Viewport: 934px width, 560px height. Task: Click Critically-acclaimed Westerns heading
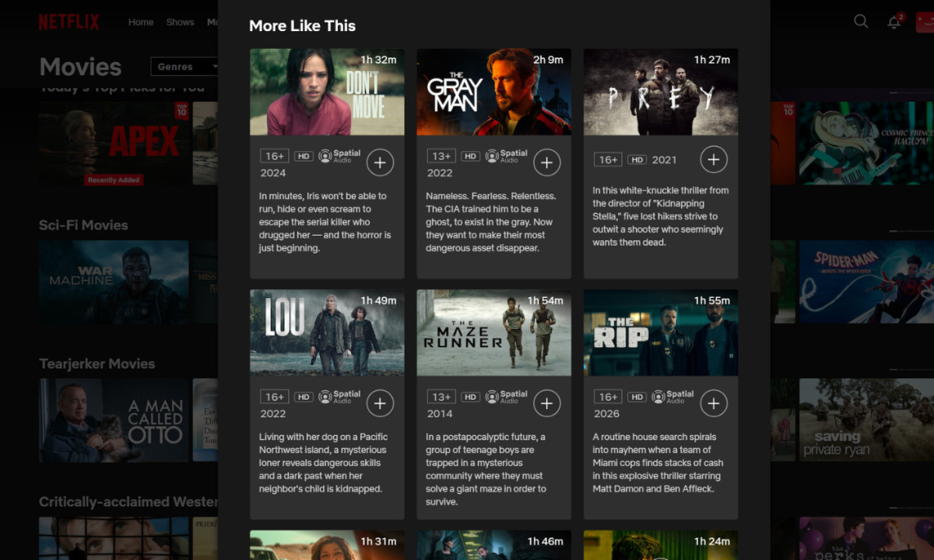(x=128, y=502)
